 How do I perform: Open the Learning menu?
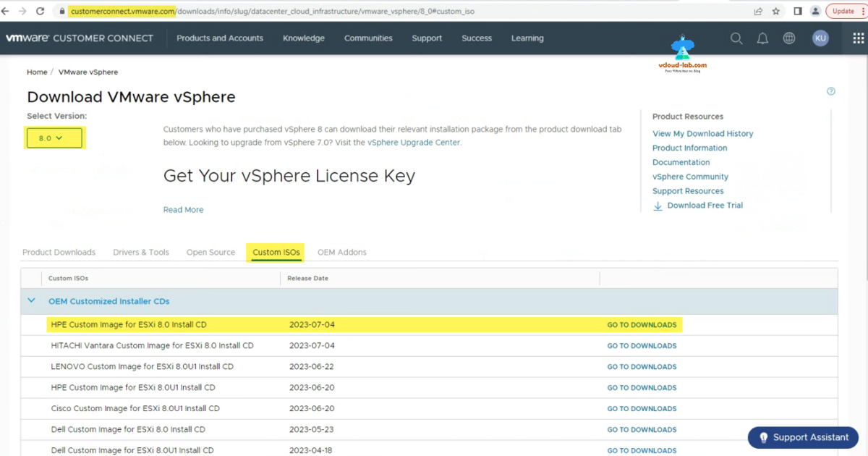tap(527, 38)
